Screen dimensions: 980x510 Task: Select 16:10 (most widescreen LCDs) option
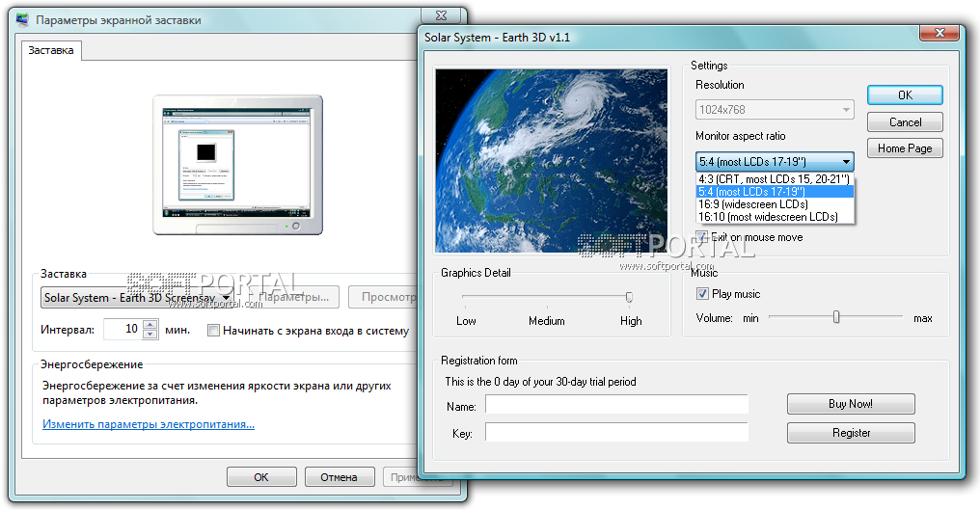pyautogui.click(x=775, y=217)
